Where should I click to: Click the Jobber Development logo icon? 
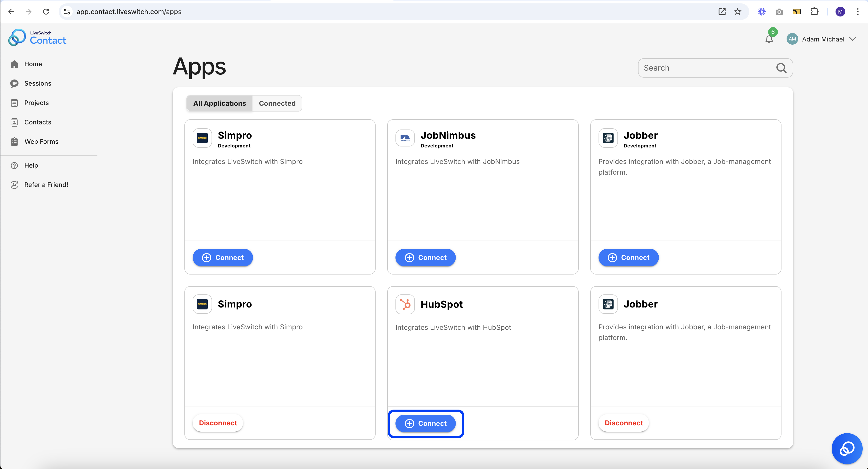click(x=608, y=138)
